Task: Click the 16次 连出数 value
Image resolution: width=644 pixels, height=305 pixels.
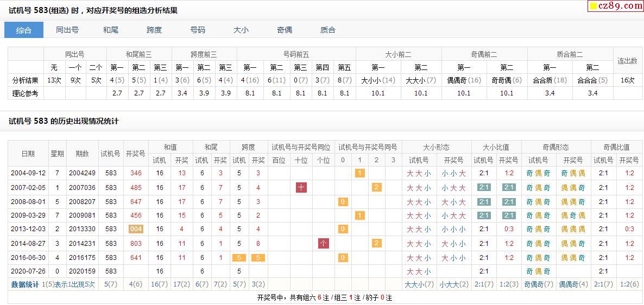Action: (628, 80)
